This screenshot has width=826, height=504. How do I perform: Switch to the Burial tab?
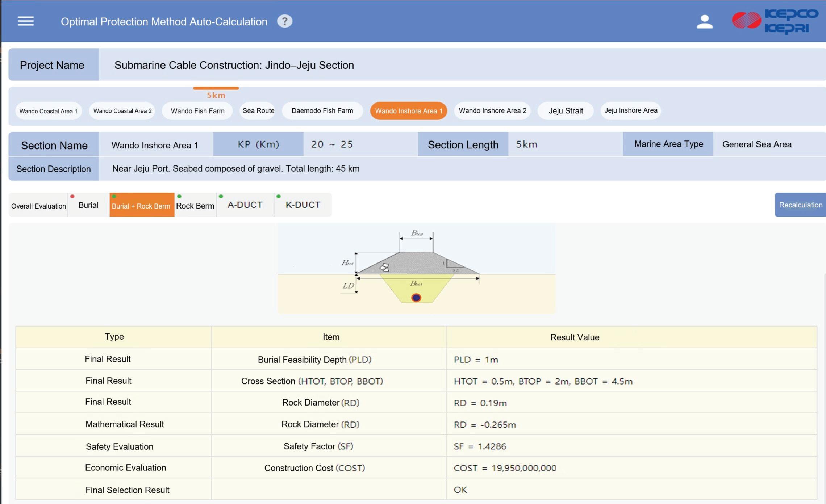[x=88, y=205]
